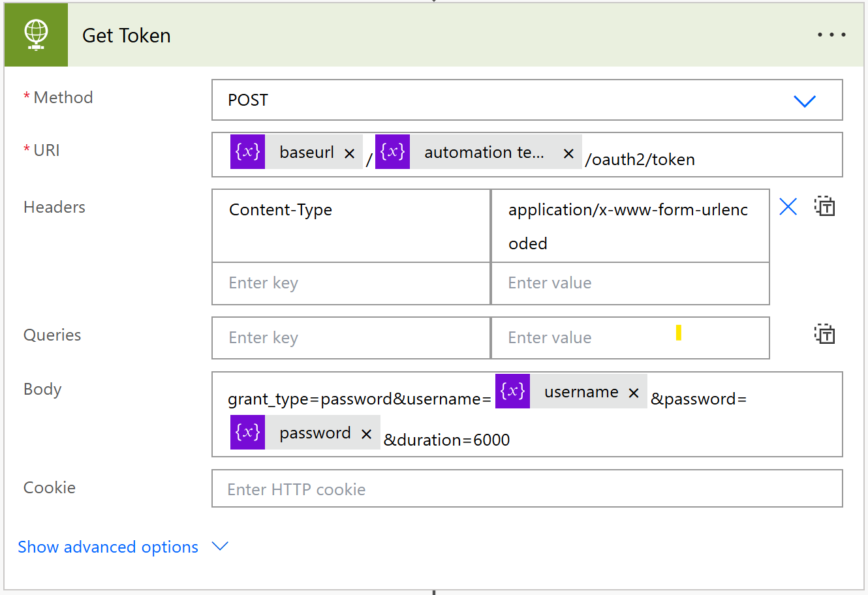Open the Get Token ellipsis menu
The height and width of the screenshot is (595, 868).
click(x=831, y=35)
